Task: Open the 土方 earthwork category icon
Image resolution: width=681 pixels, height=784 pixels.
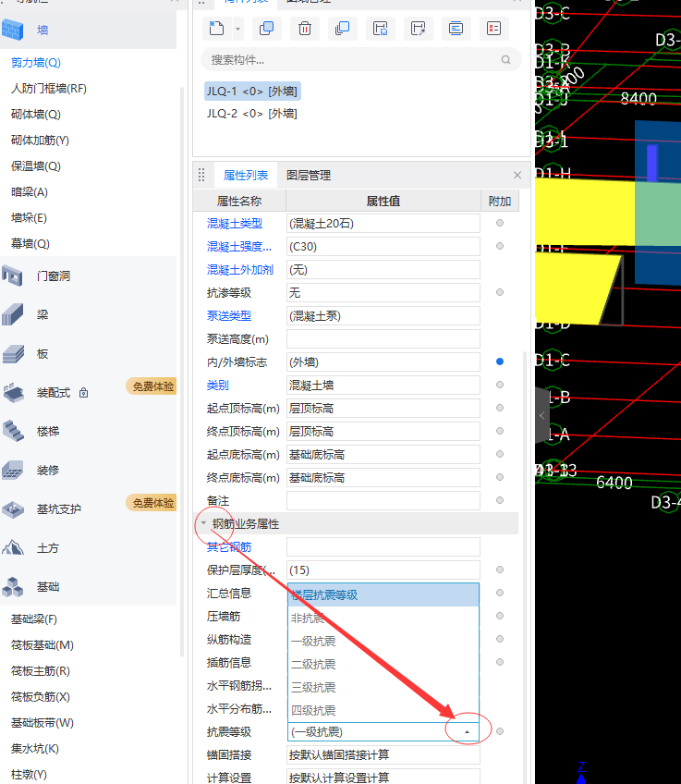Action: pos(13,548)
